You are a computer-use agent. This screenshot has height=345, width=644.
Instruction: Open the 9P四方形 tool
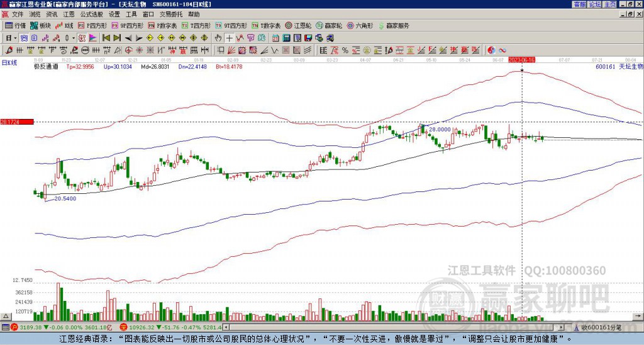click(x=128, y=25)
